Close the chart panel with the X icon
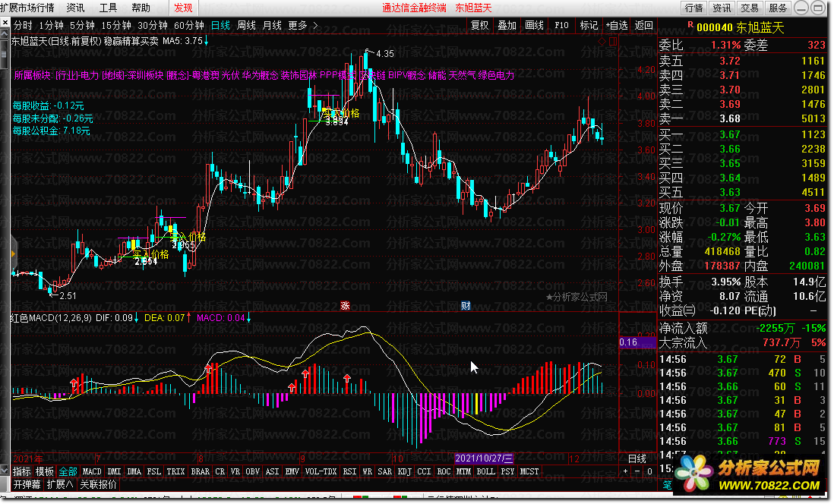 (x=5, y=23)
